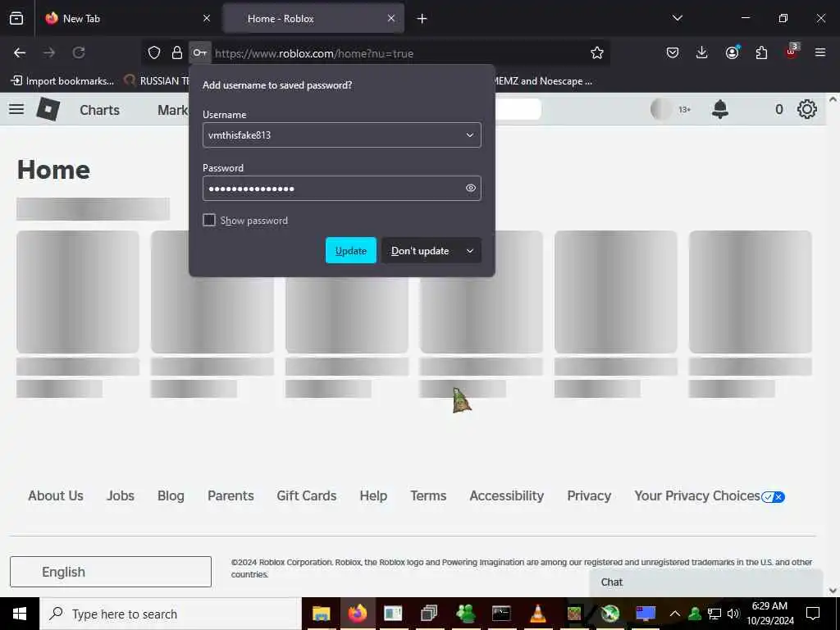Click the Update button
The width and height of the screenshot is (840, 630).
(x=351, y=251)
